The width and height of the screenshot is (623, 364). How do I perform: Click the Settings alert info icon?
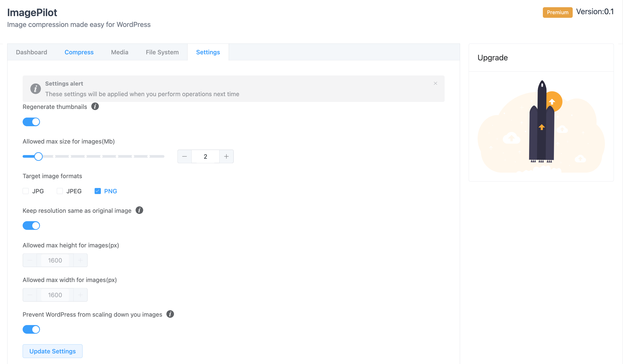36,88
